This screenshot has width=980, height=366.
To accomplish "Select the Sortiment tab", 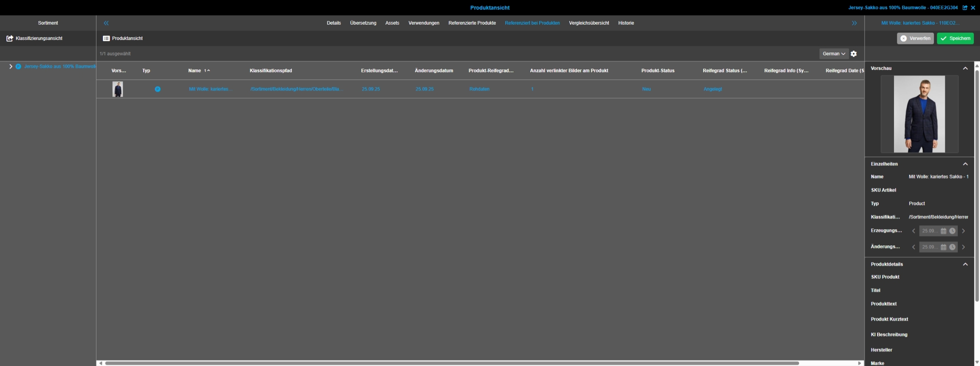I will coord(48,23).
